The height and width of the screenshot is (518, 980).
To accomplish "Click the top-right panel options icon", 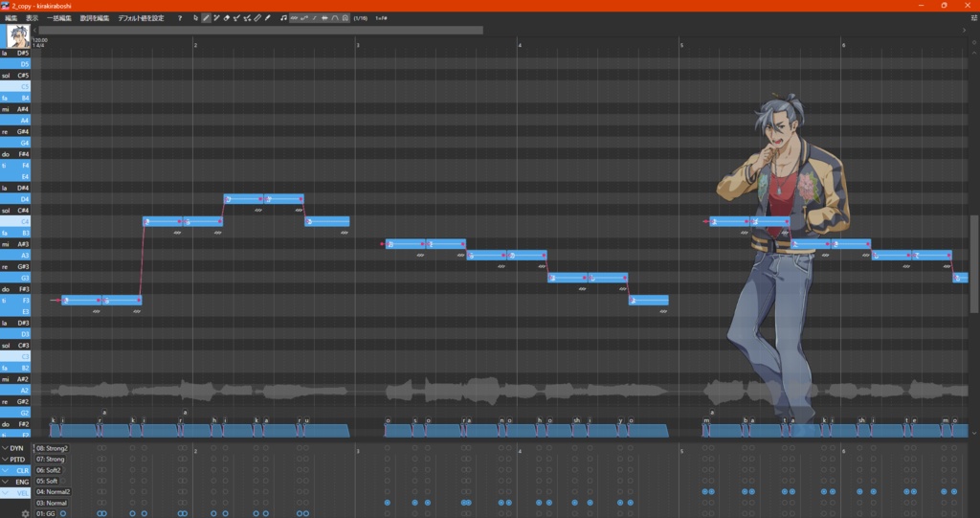I will [x=974, y=18].
